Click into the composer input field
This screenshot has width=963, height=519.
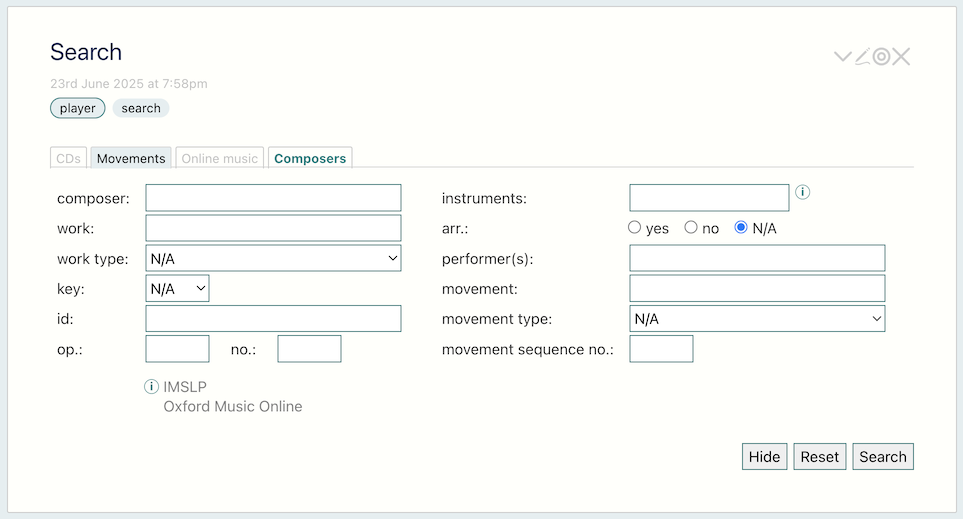[x=273, y=198]
